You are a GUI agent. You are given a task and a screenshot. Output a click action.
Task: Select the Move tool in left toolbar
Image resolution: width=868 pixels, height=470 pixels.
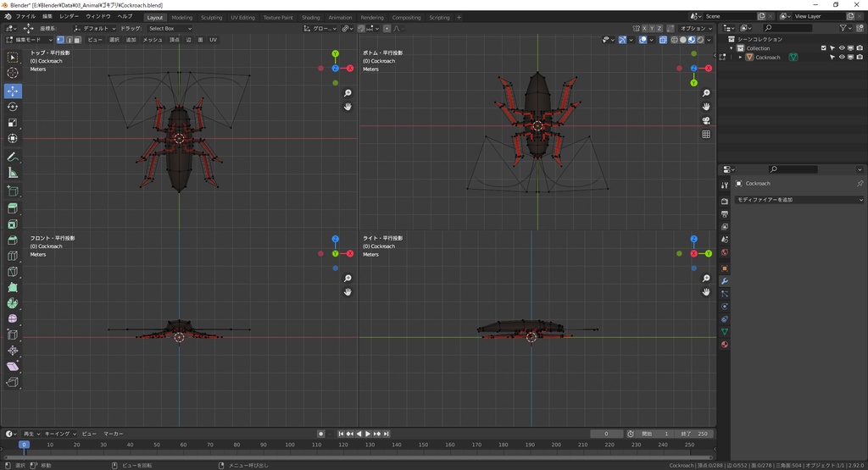13,91
